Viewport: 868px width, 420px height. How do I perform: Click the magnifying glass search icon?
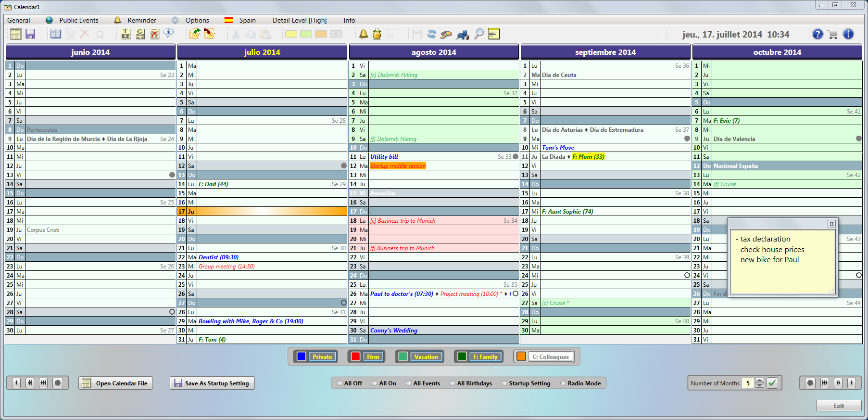tap(479, 34)
